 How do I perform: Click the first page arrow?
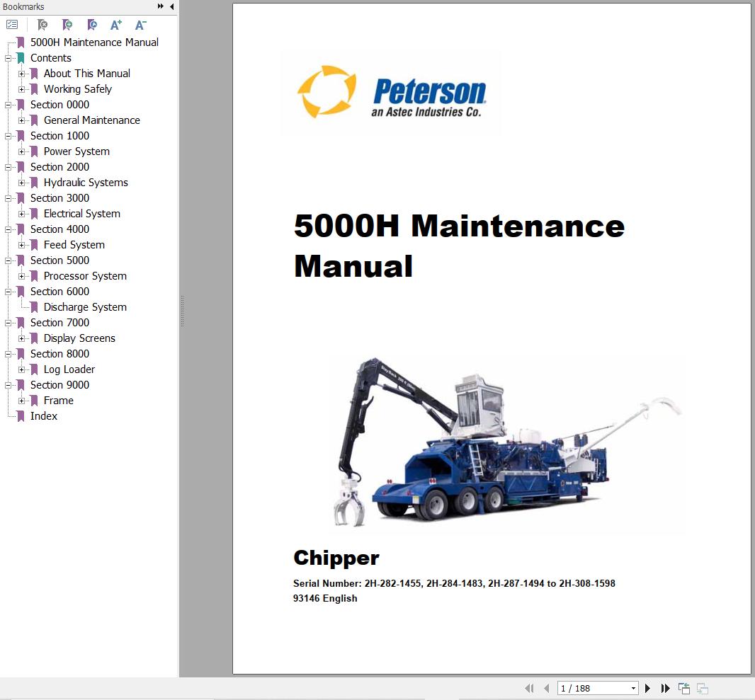point(528,689)
